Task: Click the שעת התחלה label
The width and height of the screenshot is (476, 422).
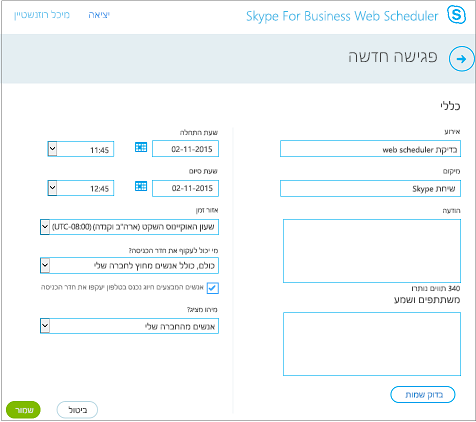Action: [x=199, y=132]
